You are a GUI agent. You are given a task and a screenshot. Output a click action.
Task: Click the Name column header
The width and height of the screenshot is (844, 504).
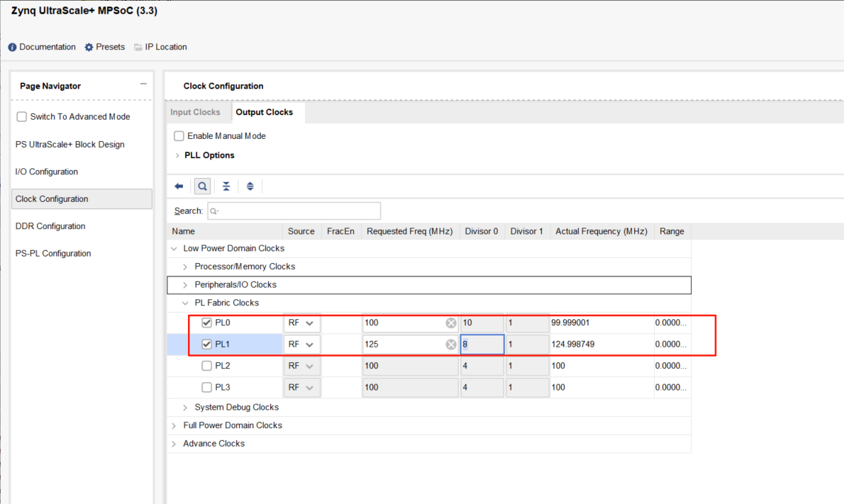click(x=225, y=231)
